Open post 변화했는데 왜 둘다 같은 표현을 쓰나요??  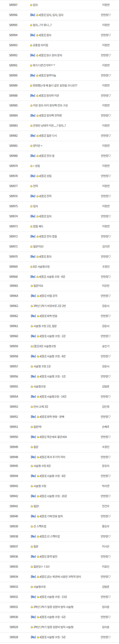[x=55, y=86]
